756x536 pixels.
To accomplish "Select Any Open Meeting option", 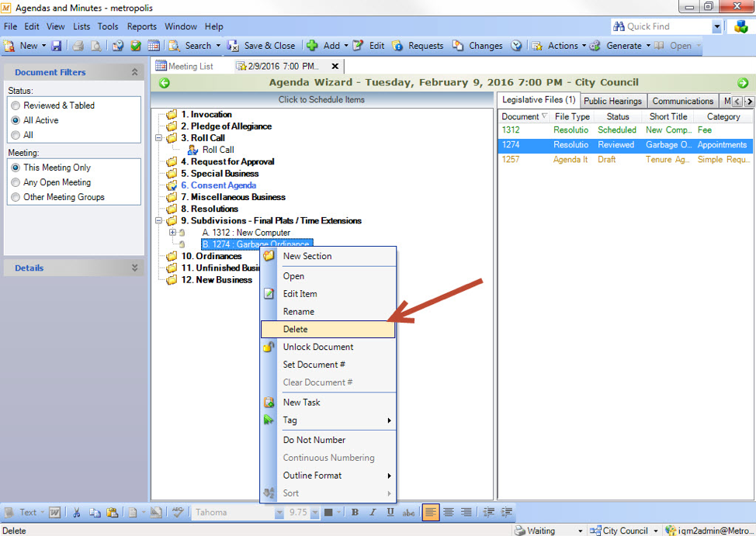I will [x=16, y=183].
